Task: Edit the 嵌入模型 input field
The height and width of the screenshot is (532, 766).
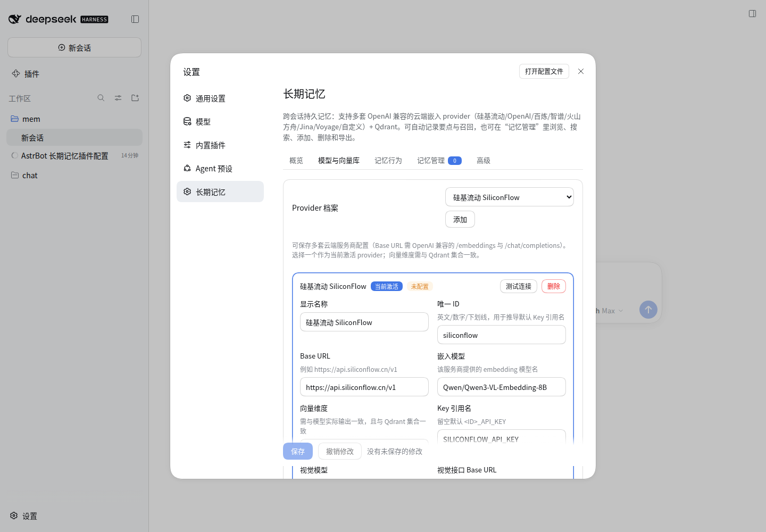Action: coord(502,387)
